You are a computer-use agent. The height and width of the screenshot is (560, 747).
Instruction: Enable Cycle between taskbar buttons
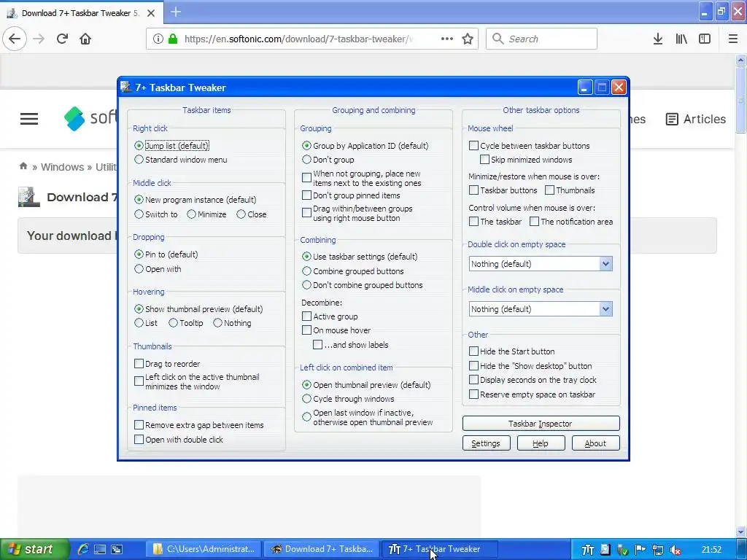coord(473,146)
